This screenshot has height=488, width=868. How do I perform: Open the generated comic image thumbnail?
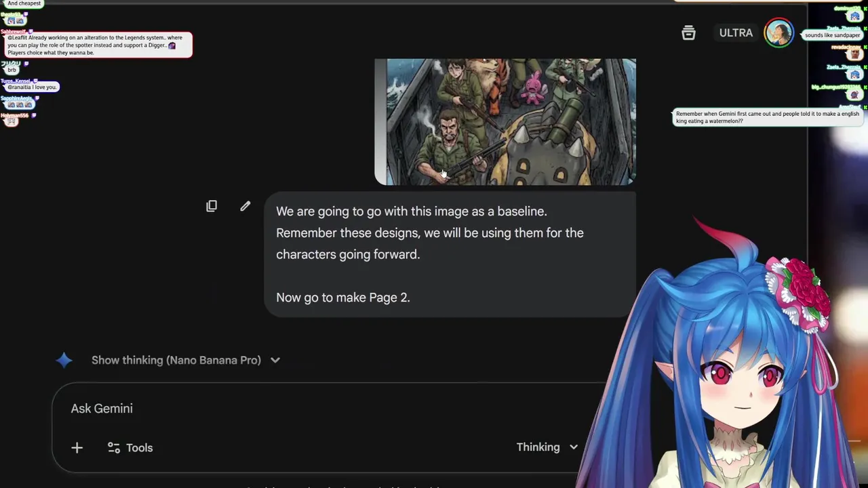[505, 122]
